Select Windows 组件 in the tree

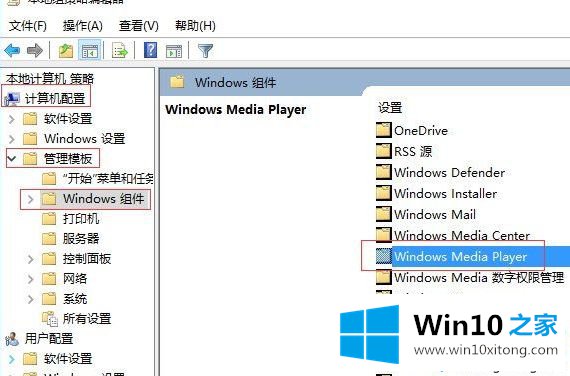coord(104,199)
